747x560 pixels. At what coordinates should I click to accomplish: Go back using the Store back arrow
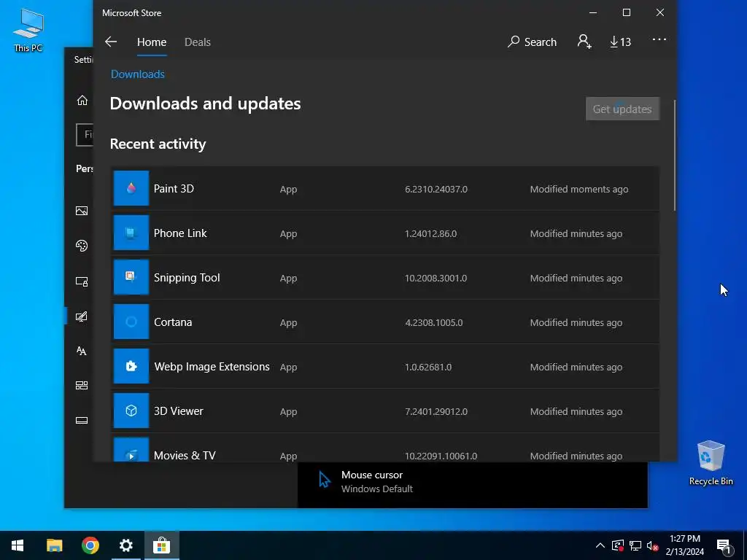click(x=111, y=42)
